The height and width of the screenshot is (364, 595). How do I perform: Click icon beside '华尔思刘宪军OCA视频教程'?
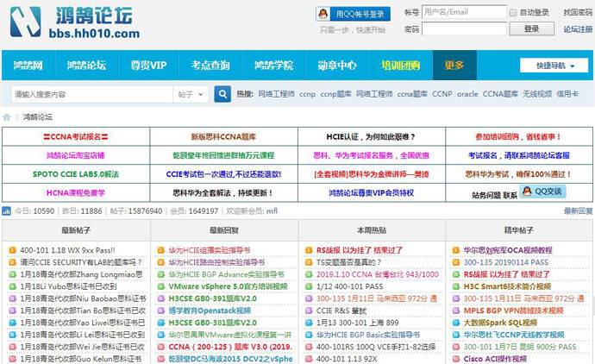click(x=456, y=250)
